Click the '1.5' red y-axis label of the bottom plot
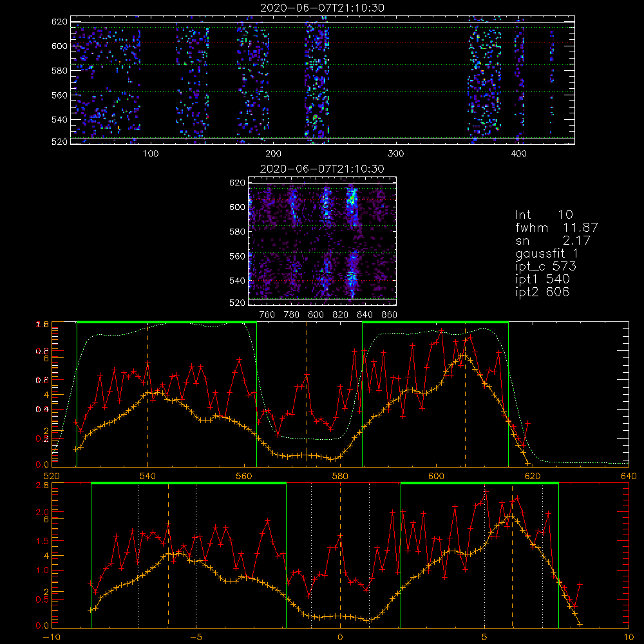Screen dimensions: 644x644 43,541
